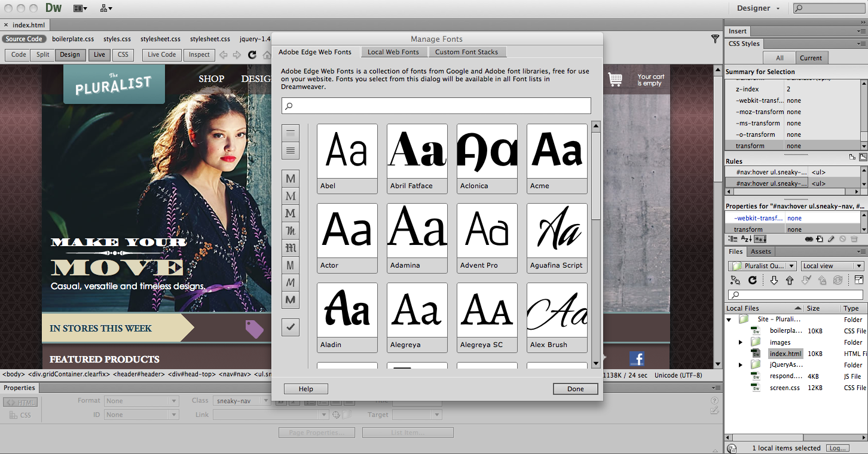Expand Files panel to show local and remote view
Screen dimensions: 868x454
[859, 280]
